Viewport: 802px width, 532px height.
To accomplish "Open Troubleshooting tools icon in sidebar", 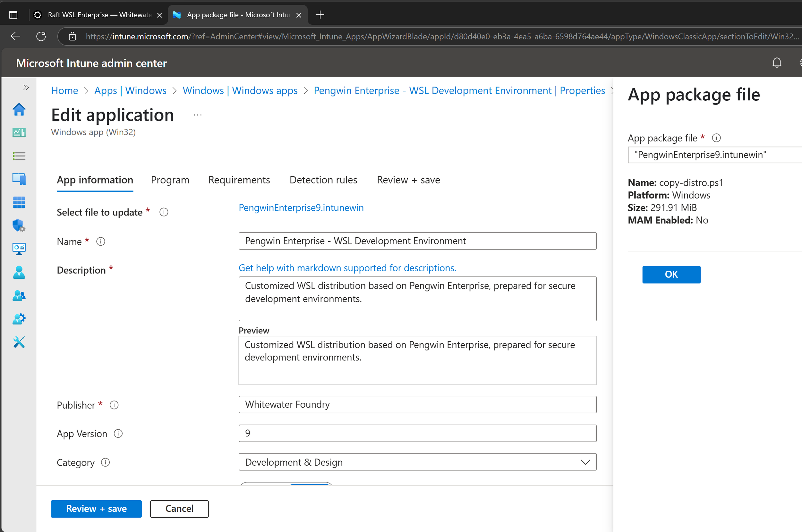I will (x=19, y=342).
